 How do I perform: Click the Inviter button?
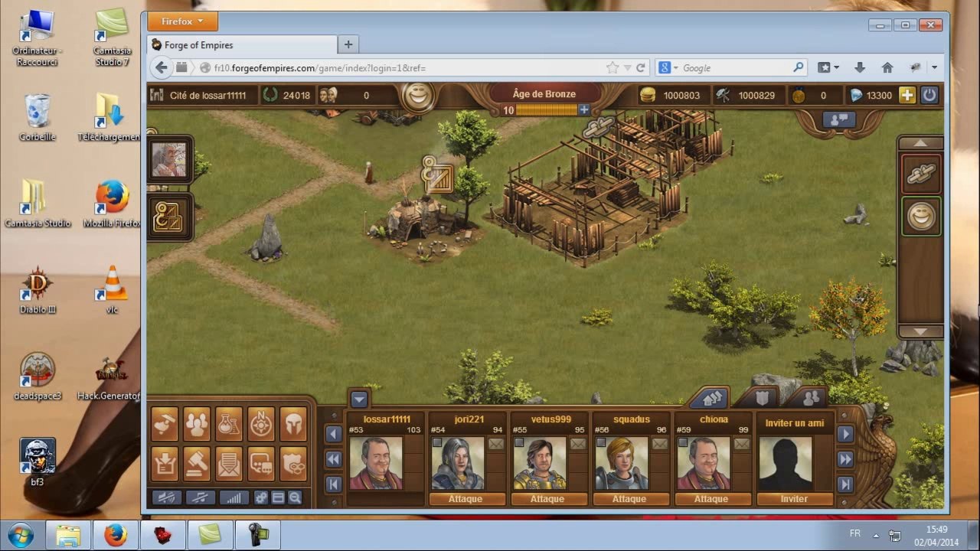coord(794,499)
